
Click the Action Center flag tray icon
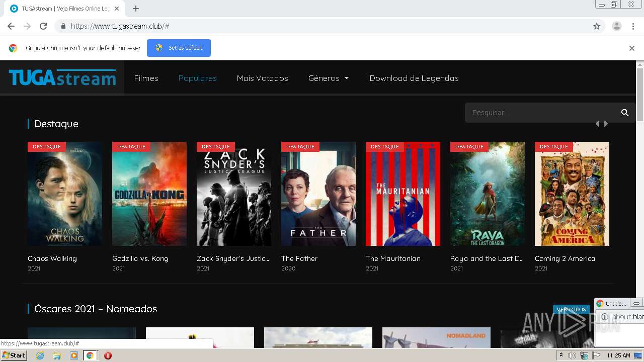(x=597, y=355)
